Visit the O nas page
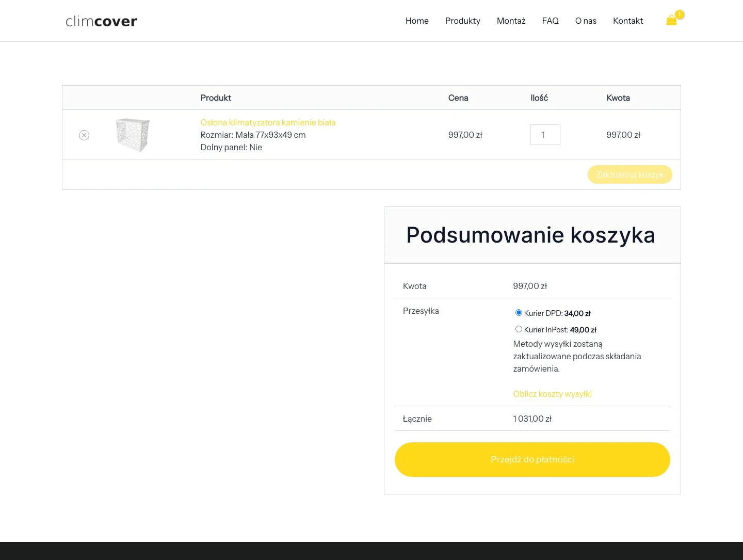 (x=586, y=21)
